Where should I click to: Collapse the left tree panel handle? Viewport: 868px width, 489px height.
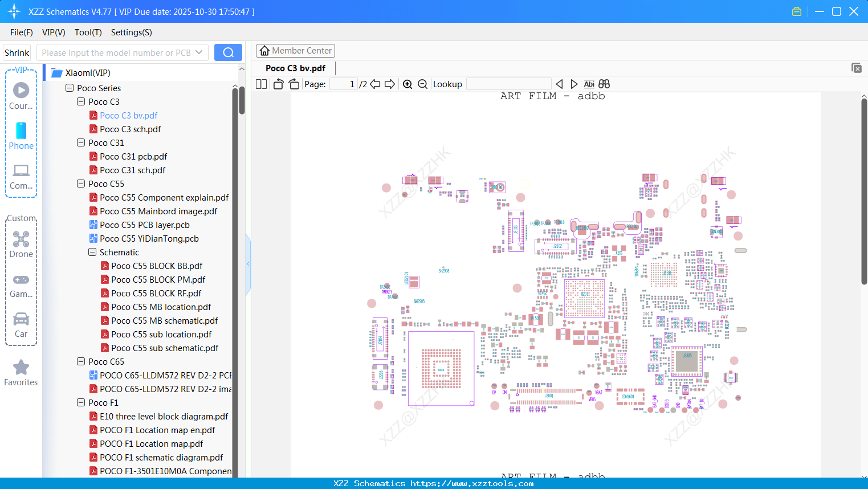tap(248, 263)
